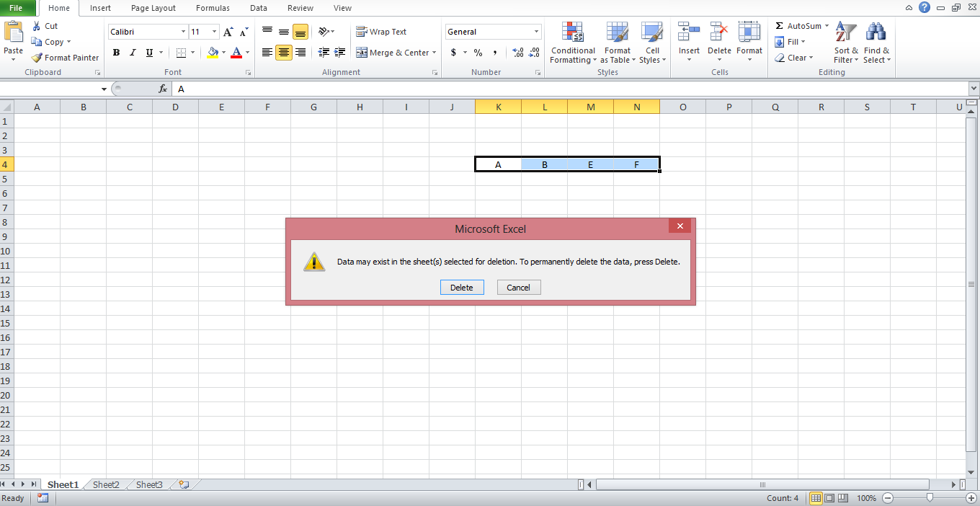The height and width of the screenshot is (506, 980).
Task: Toggle italic formatting
Action: (x=132, y=53)
